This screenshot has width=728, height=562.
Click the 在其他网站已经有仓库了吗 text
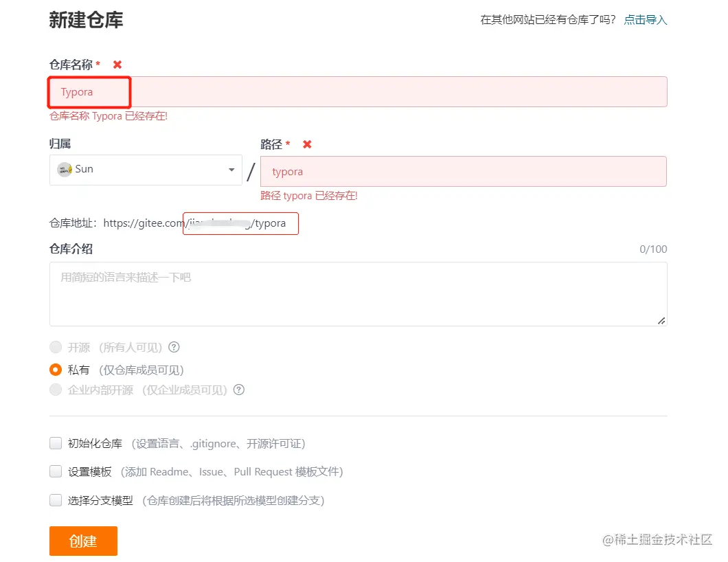(548, 19)
